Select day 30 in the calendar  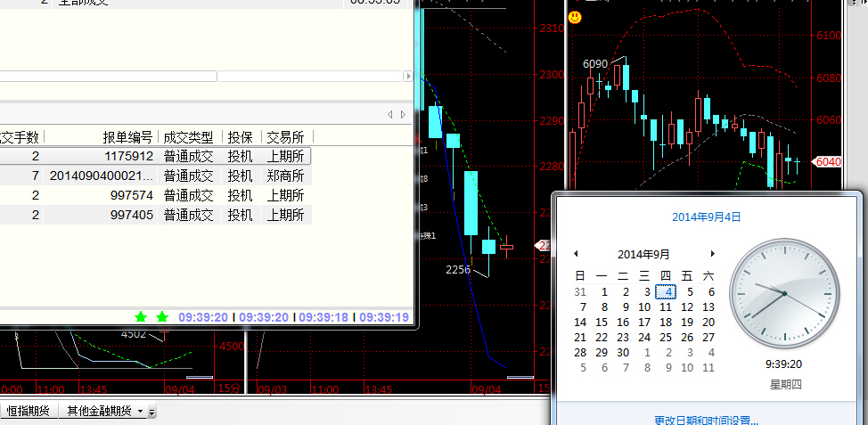pos(623,353)
